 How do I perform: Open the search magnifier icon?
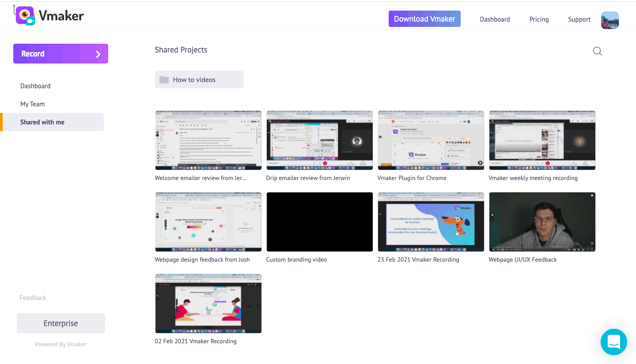[597, 51]
